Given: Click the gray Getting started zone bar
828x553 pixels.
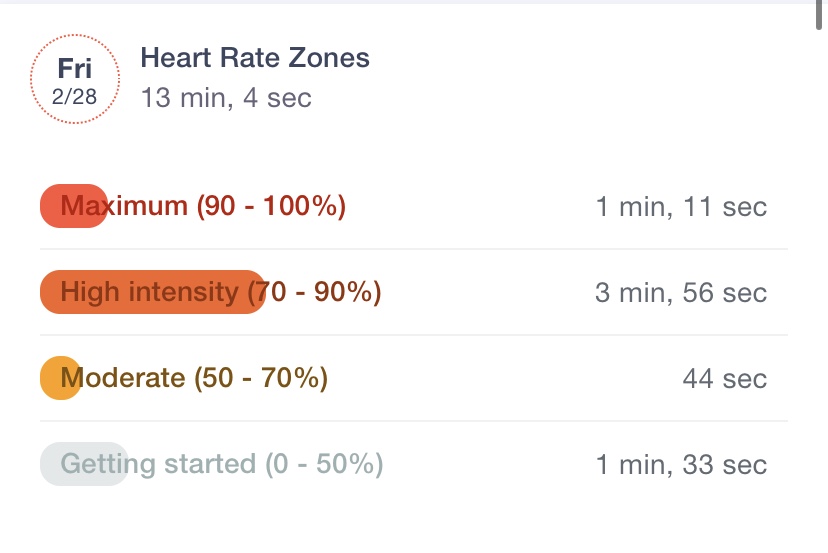Looking at the screenshot, I should [x=84, y=464].
